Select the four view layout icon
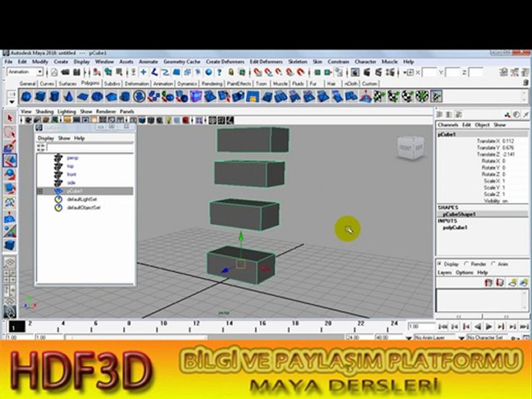This screenshot has height=399, width=532. tap(9, 277)
